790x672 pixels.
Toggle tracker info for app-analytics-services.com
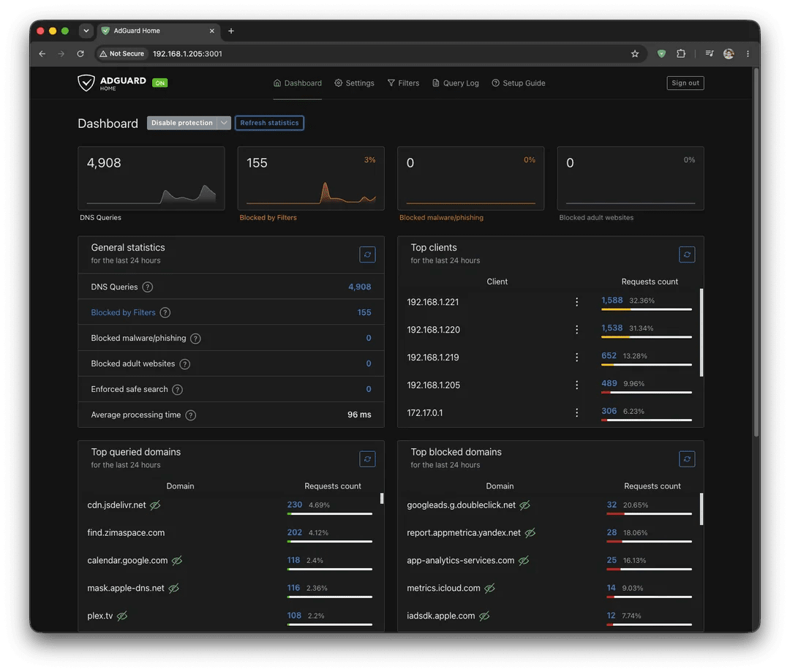tap(524, 560)
